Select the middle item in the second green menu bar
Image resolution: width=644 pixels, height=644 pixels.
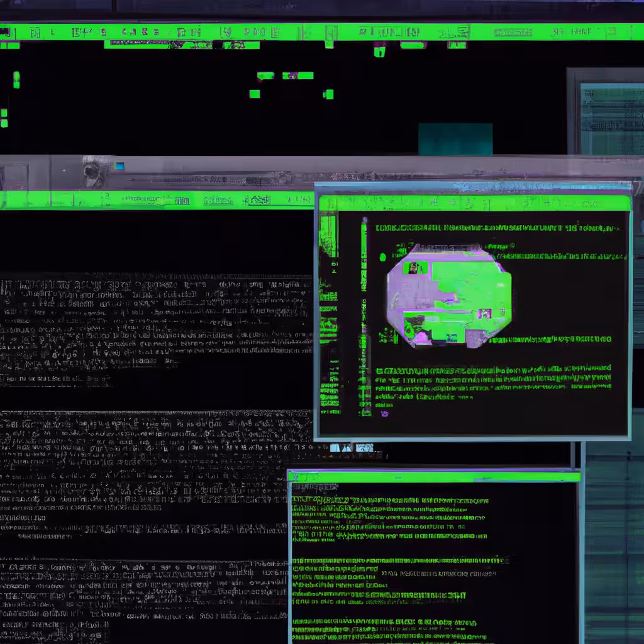coord(218,201)
